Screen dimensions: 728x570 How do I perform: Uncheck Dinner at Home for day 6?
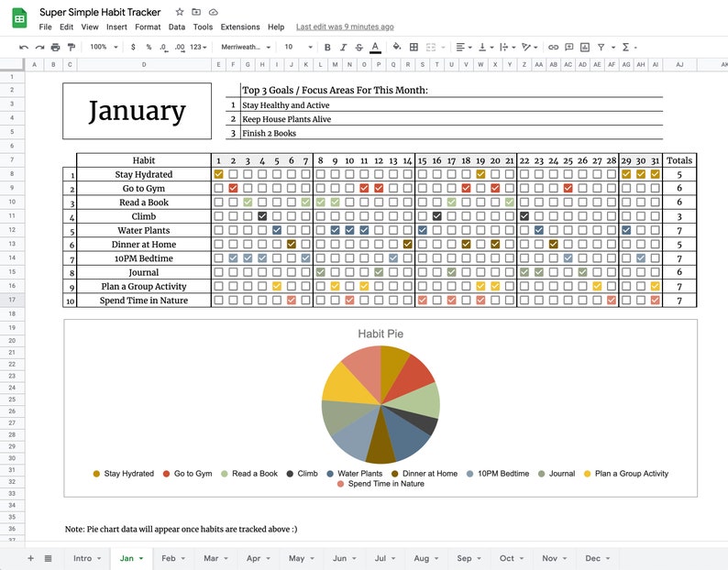[291, 244]
